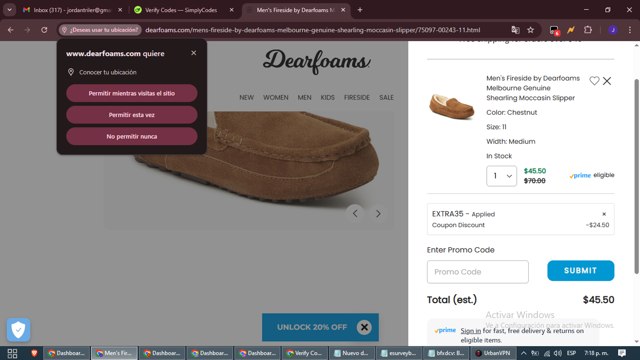Click the taskbar clock showing 7:18 p.m.
Image resolution: width=640 pixels, height=360 pixels.
tap(596, 353)
